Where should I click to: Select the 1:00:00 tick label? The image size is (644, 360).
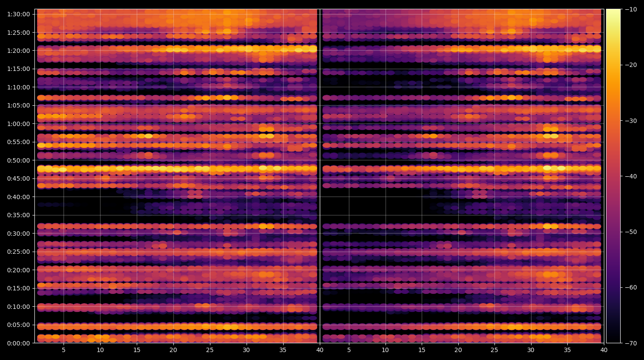pyautogui.click(x=19, y=124)
